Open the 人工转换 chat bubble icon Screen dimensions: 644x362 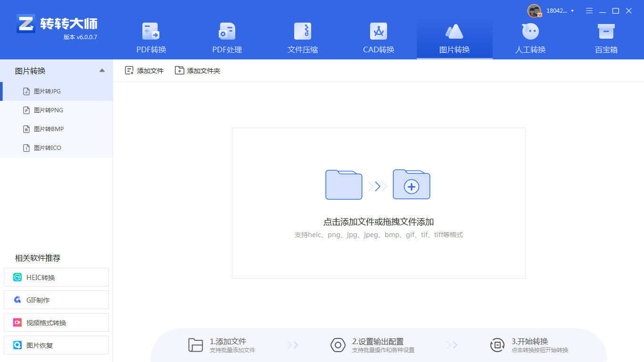coord(530,32)
